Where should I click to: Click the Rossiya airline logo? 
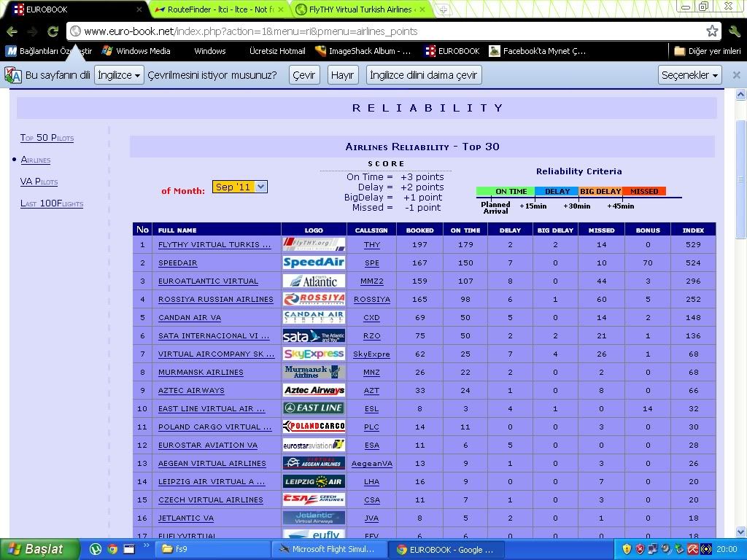(314, 299)
